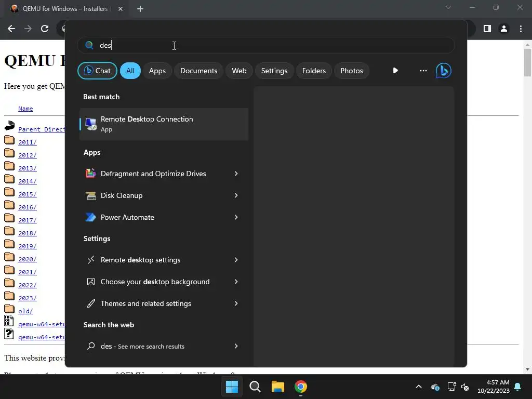Click the desktop background picture icon
This screenshot has width=532, height=399.
pos(90,282)
